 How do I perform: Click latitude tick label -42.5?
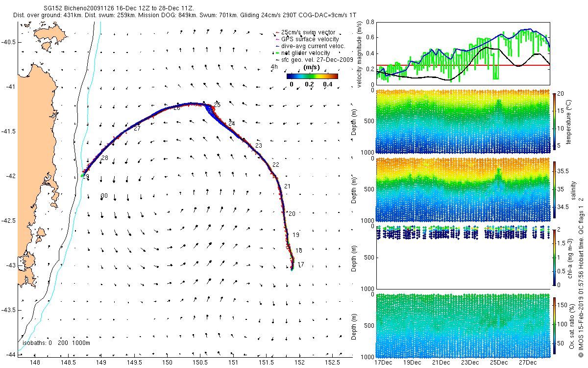click(8, 221)
